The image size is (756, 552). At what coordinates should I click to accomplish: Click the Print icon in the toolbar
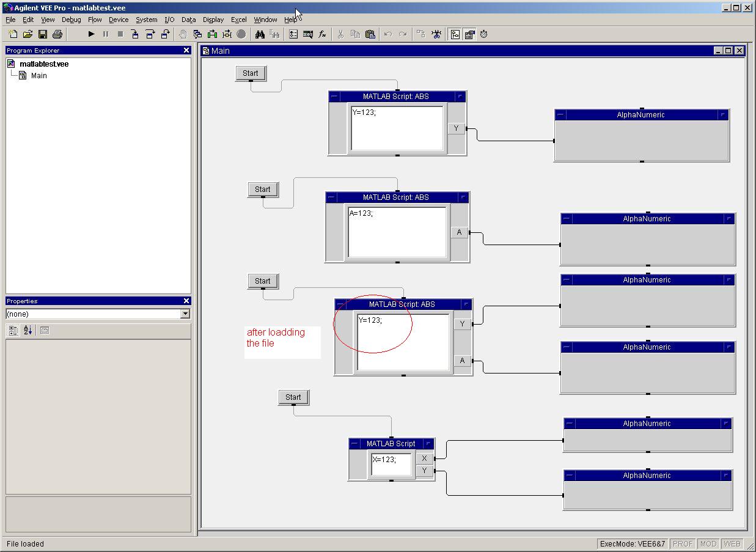click(x=57, y=34)
